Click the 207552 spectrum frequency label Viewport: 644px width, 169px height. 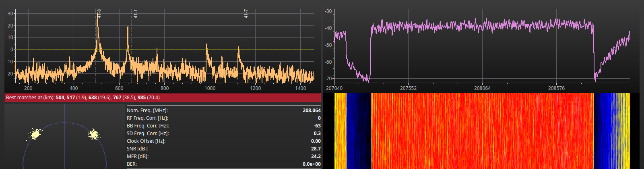pyautogui.click(x=408, y=88)
